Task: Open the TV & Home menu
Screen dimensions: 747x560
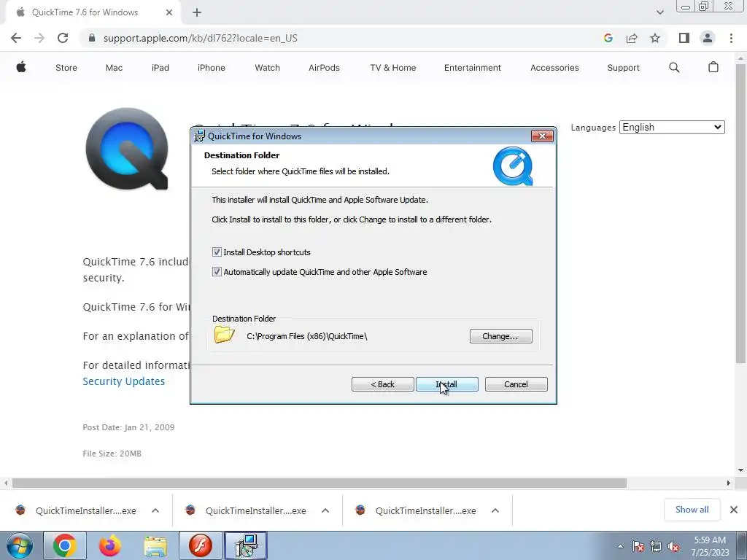Action: pos(392,68)
